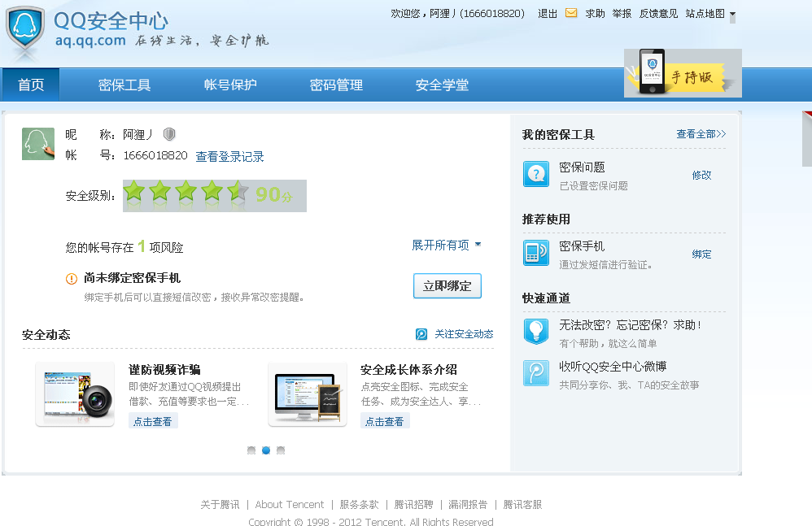
Task: Click 收听QQ安全中心微博 link
Action: coord(613,367)
